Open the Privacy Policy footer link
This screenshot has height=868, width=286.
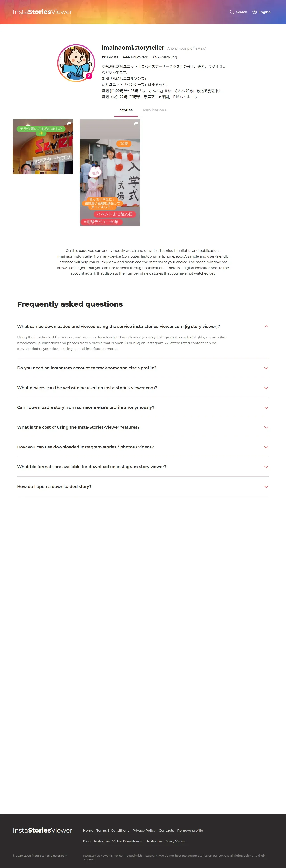[144, 831]
